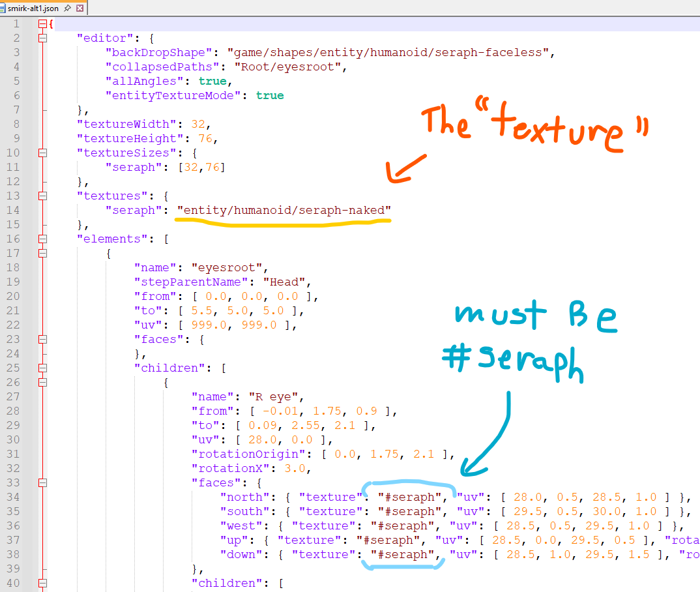
Task: Select the smirk-alt1.json file tab
Action: [33, 8]
